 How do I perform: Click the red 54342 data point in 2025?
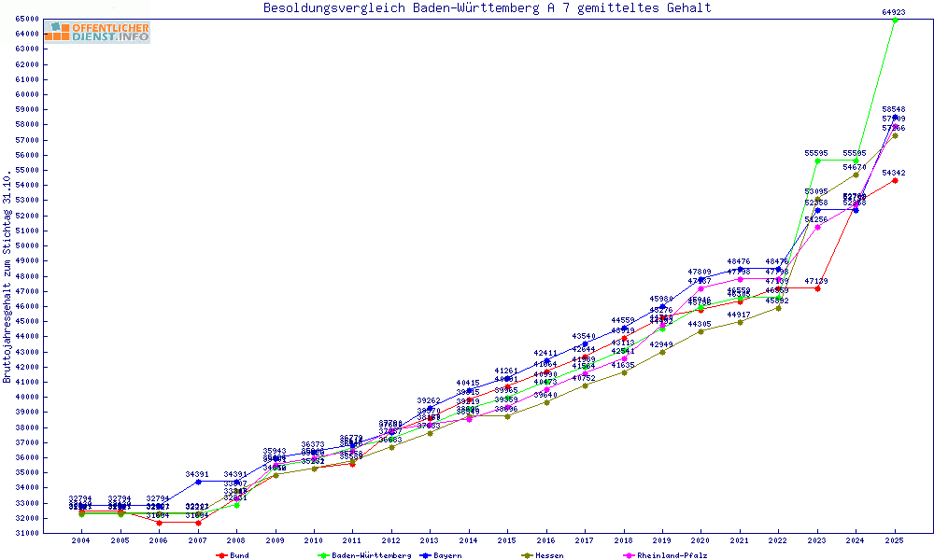tap(895, 180)
